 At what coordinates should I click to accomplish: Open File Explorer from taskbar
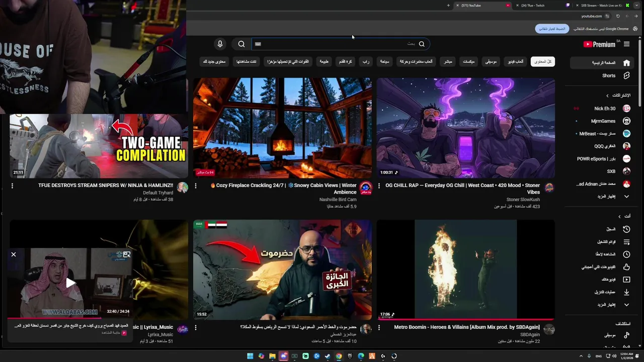click(x=272, y=356)
